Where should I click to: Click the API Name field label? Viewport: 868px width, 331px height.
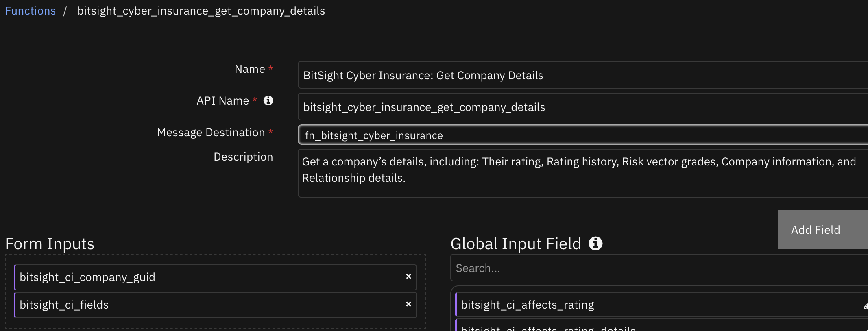point(222,101)
